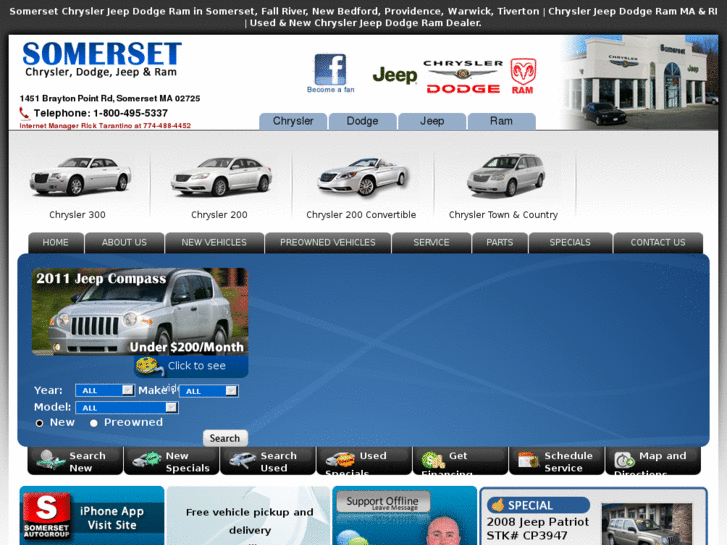Click the 2008 Jeep Patriot title text
This screenshot has height=545, width=727.
coord(538,522)
